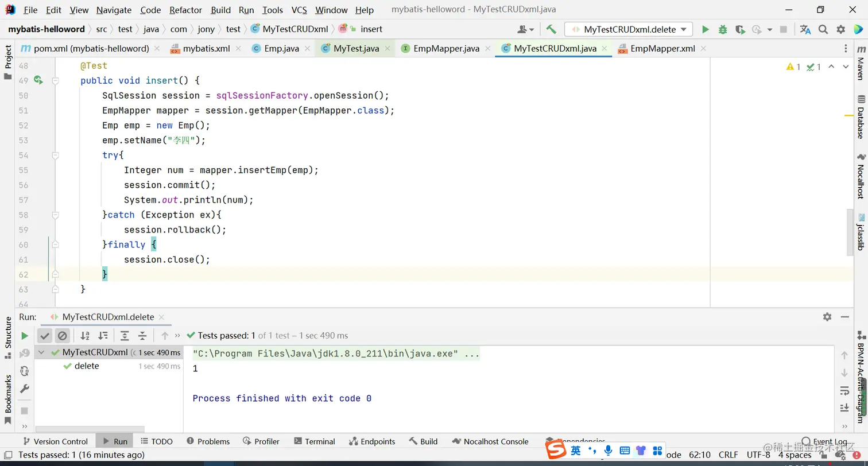Open the CRLF line separator selector
868x466 pixels.
tap(728, 455)
